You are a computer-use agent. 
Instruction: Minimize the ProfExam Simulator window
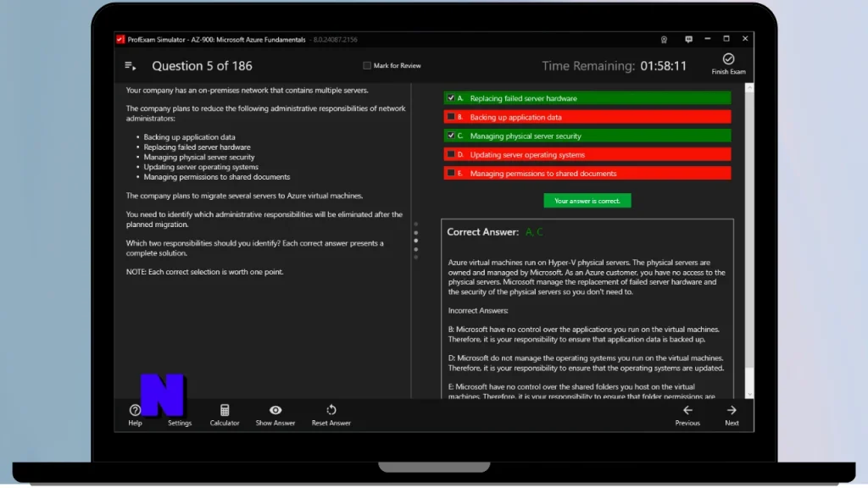pyautogui.click(x=708, y=39)
